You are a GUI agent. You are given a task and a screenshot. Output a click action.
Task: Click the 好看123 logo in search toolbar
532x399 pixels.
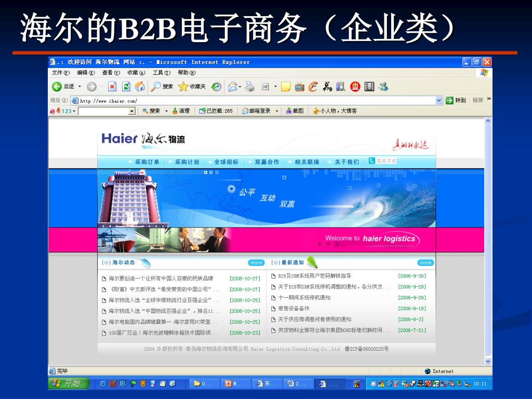coord(61,111)
